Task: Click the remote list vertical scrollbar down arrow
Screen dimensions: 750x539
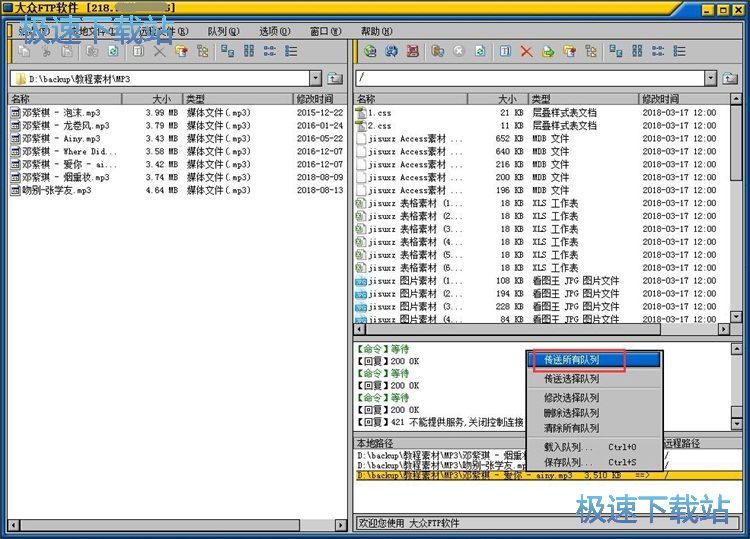Action: tap(736, 317)
